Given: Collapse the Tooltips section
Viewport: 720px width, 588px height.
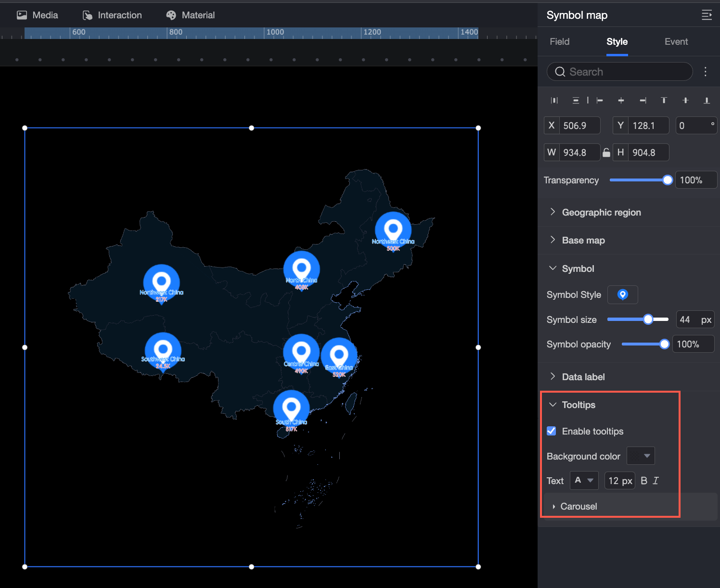Looking at the screenshot, I should (x=553, y=405).
